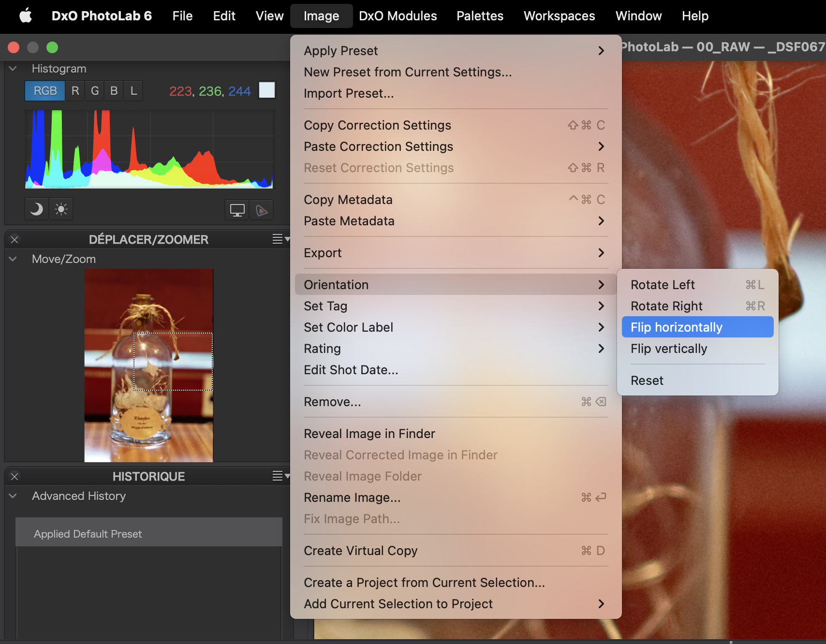The image size is (826, 644).
Task: Click the destination gamut warning icon
Action: pos(262,210)
